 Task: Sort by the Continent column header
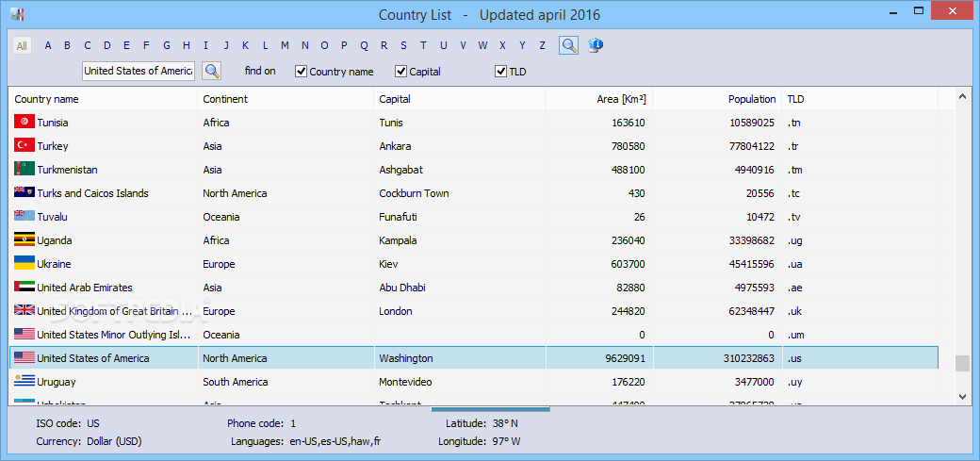[x=286, y=99]
